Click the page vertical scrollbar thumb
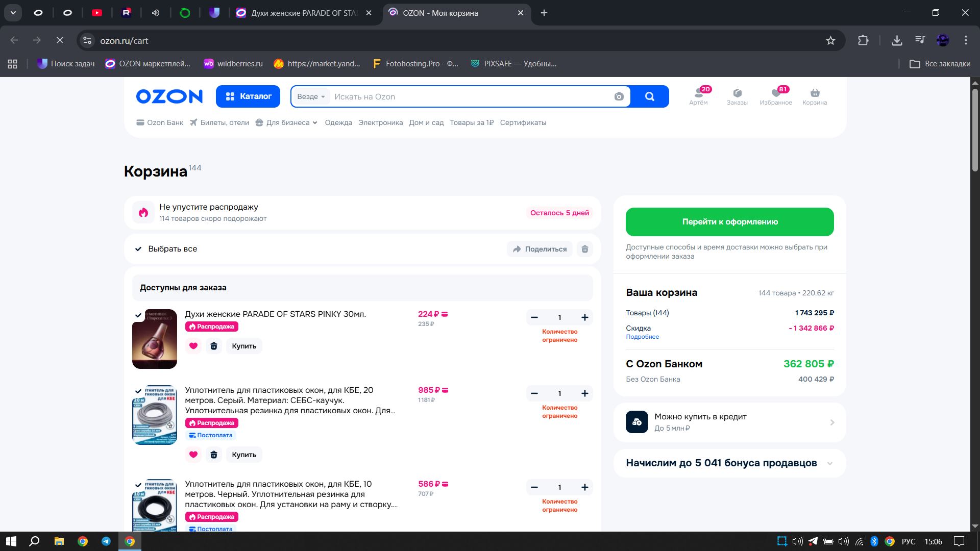Image resolution: width=980 pixels, height=551 pixels. (975, 130)
